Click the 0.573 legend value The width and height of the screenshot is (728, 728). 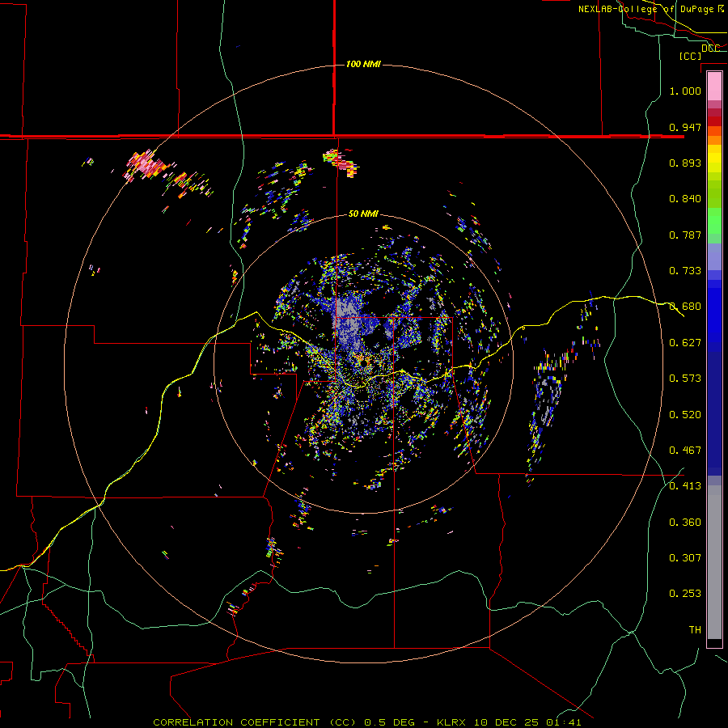click(685, 379)
